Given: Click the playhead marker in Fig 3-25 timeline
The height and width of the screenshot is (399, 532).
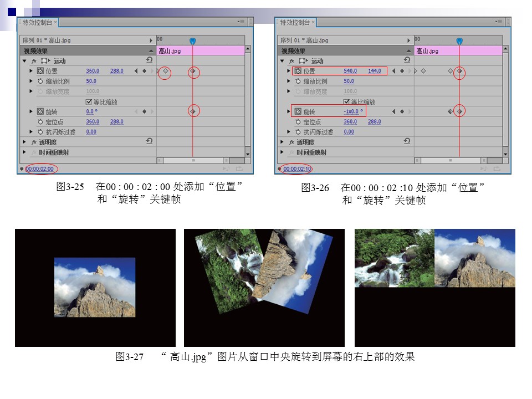Looking at the screenshot, I should (x=192, y=41).
